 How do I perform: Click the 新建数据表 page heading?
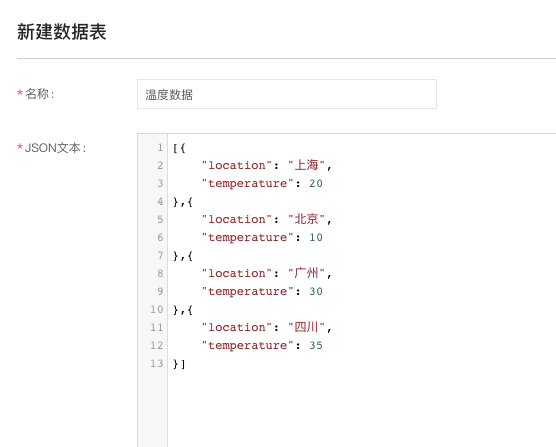coord(62,32)
